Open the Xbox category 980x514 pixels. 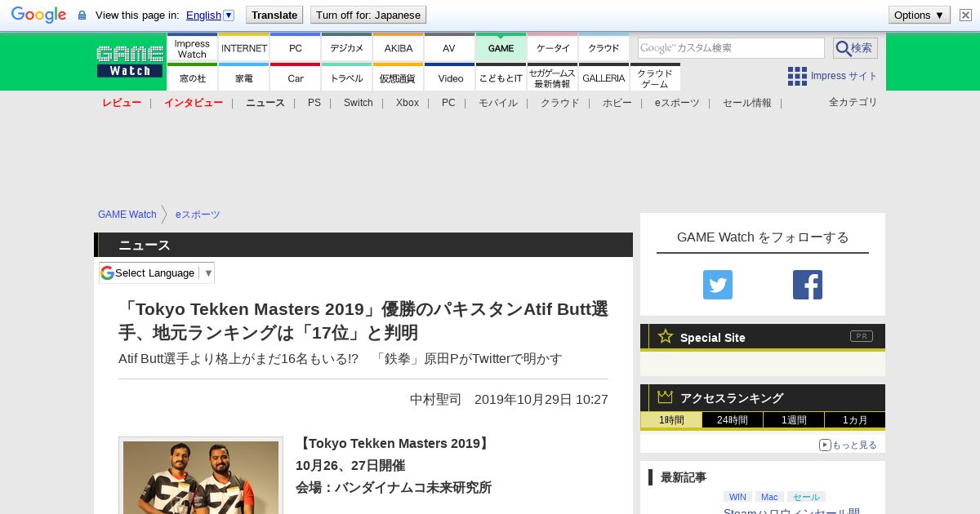point(408,103)
